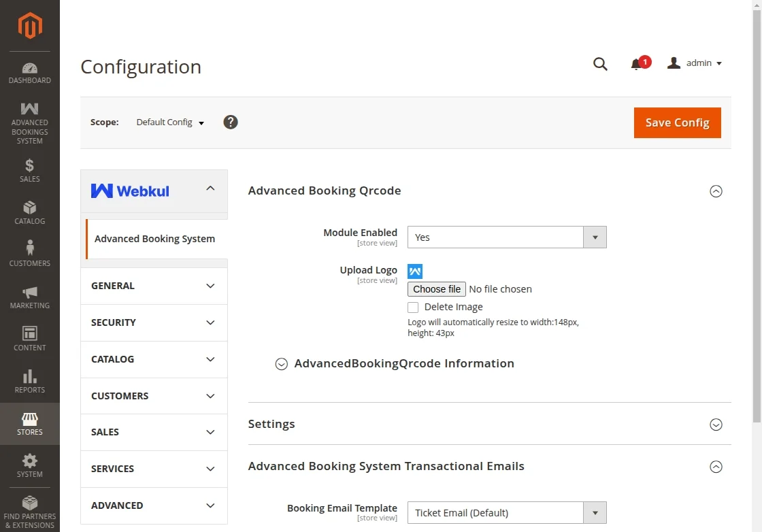This screenshot has width=762, height=532.
Task: Click the search magnifier icon
Action: [x=600, y=64]
